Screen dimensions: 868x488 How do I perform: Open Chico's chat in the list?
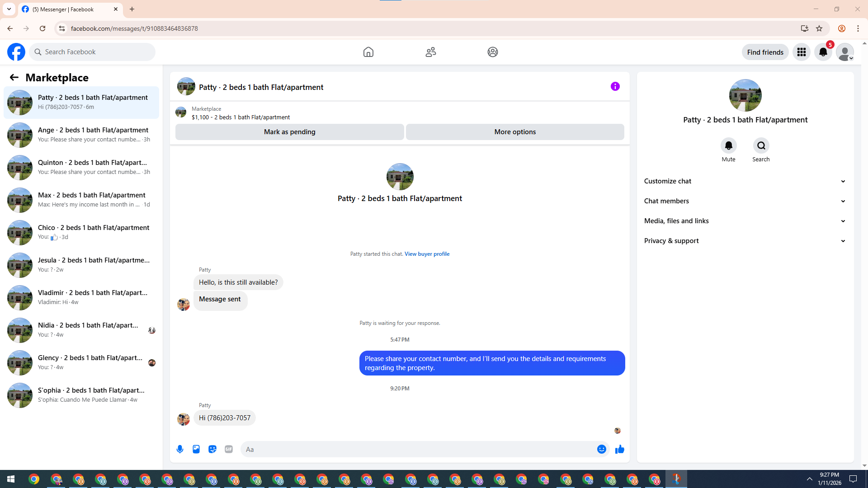pyautogui.click(x=81, y=233)
